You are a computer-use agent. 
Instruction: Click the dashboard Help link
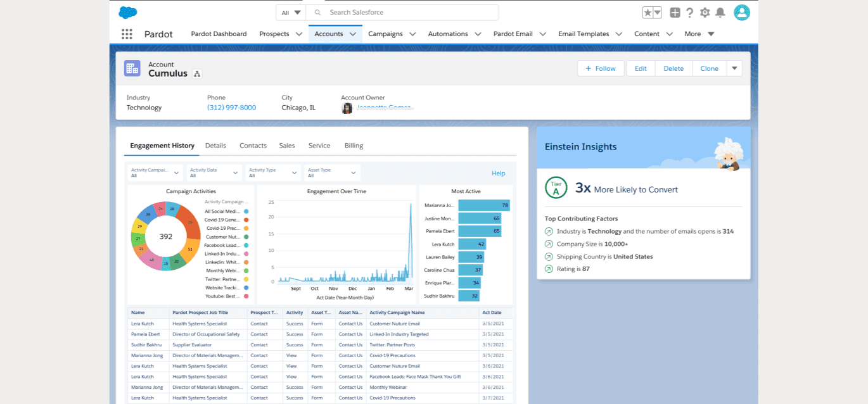click(x=499, y=173)
